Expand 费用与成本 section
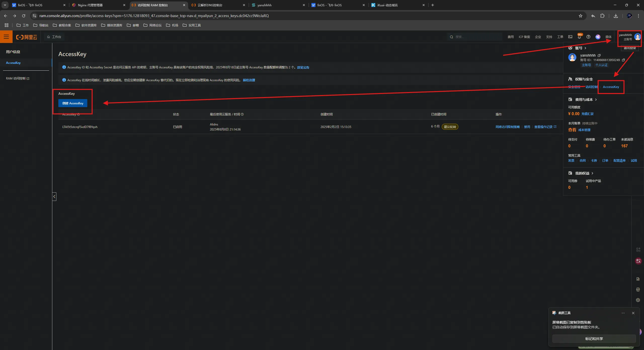This screenshot has height=350, width=644. (x=596, y=100)
